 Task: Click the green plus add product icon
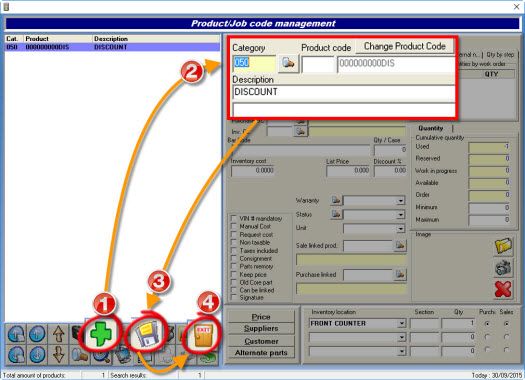pos(100,333)
